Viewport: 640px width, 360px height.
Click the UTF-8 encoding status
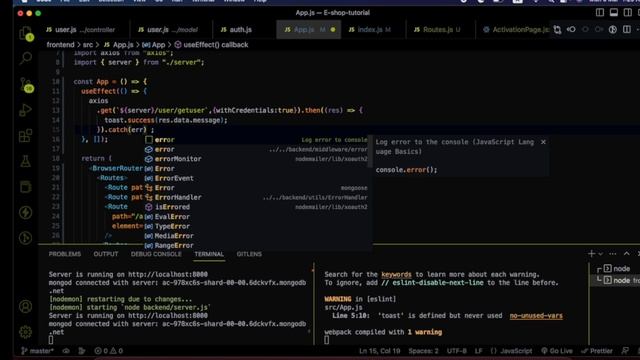456,351
